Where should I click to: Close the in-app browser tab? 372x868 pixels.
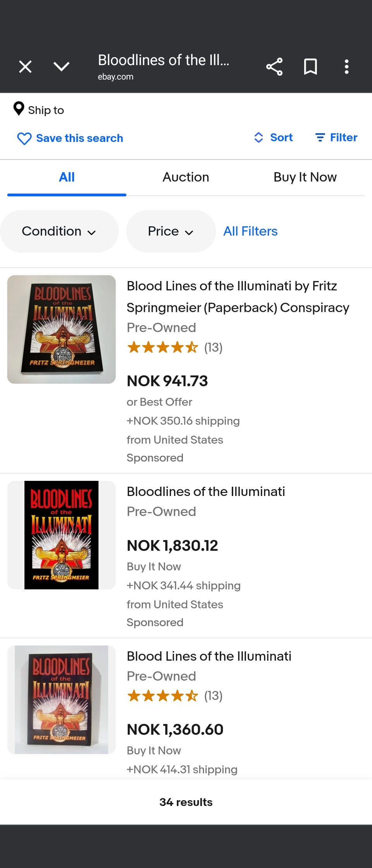click(x=26, y=67)
